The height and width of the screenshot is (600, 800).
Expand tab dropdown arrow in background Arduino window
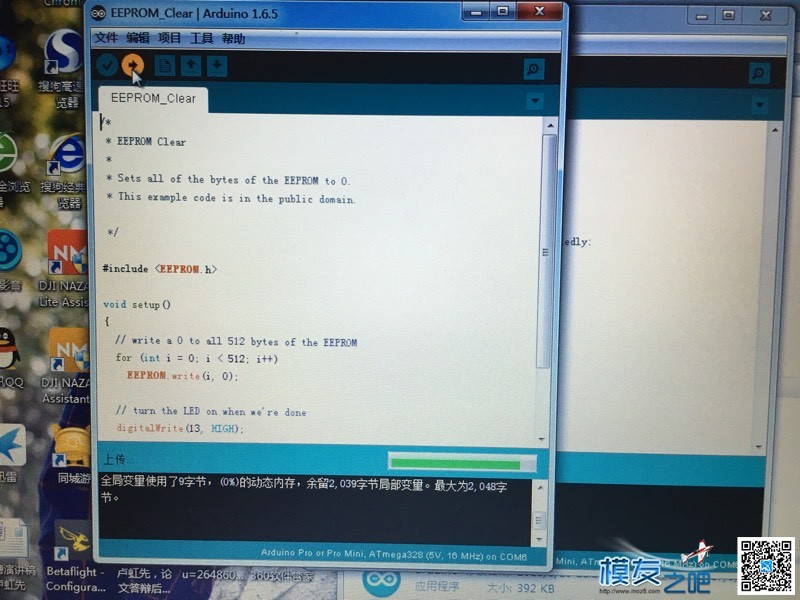(x=760, y=105)
